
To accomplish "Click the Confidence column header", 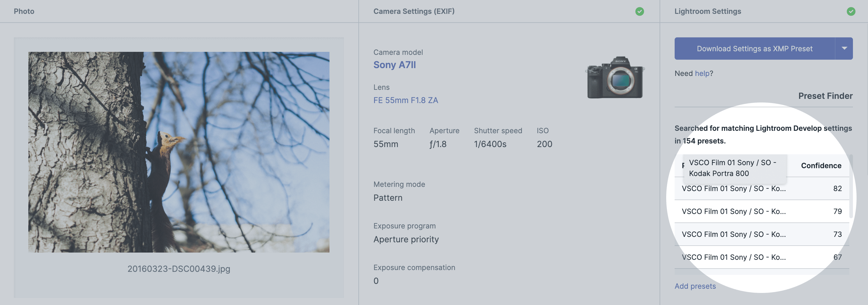I will click(x=821, y=165).
